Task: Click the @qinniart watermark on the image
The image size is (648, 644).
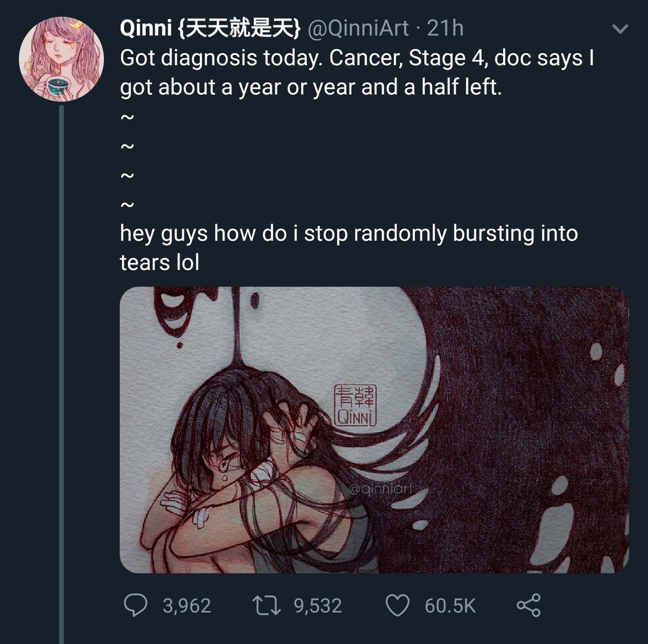Action: [x=381, y=489]
